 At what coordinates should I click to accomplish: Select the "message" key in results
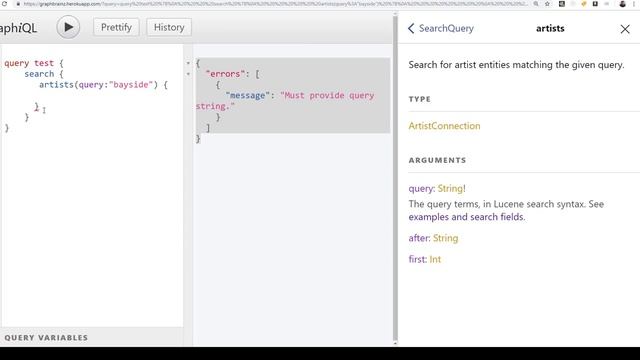(247, 96)
